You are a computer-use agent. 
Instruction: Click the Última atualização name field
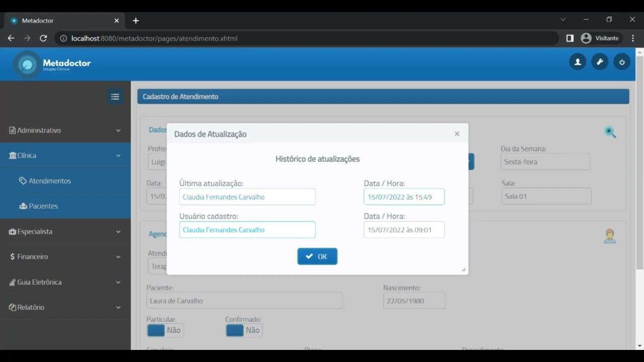[x=248, y=197]
